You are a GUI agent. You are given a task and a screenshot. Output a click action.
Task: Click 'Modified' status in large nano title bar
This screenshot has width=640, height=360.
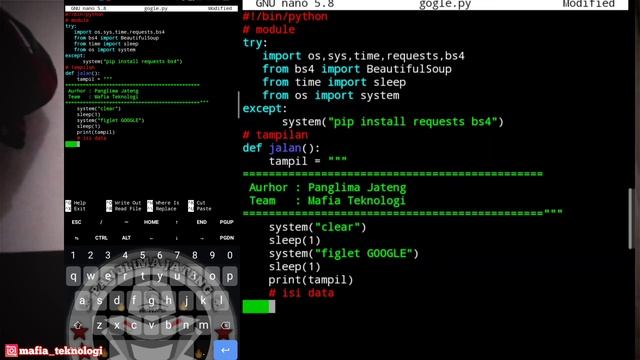pyautogui.click(x=589, y=4)
